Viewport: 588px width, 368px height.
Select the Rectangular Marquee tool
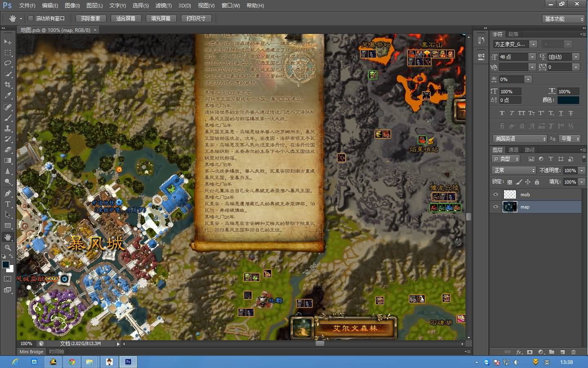tap(8, 52)
